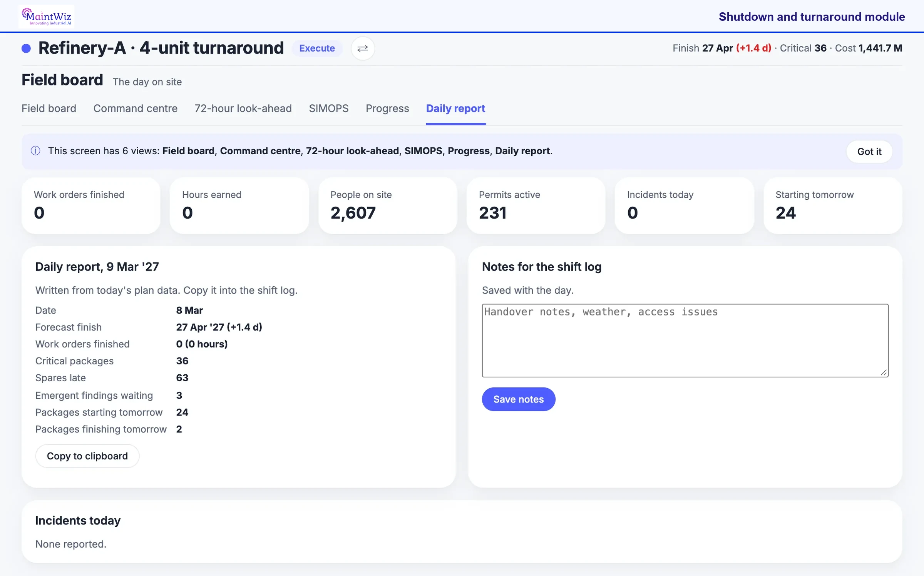The width and height of the screenshot is (924, 576).
Task: Click the People on site value 2,607
Action: coord(353,213)
